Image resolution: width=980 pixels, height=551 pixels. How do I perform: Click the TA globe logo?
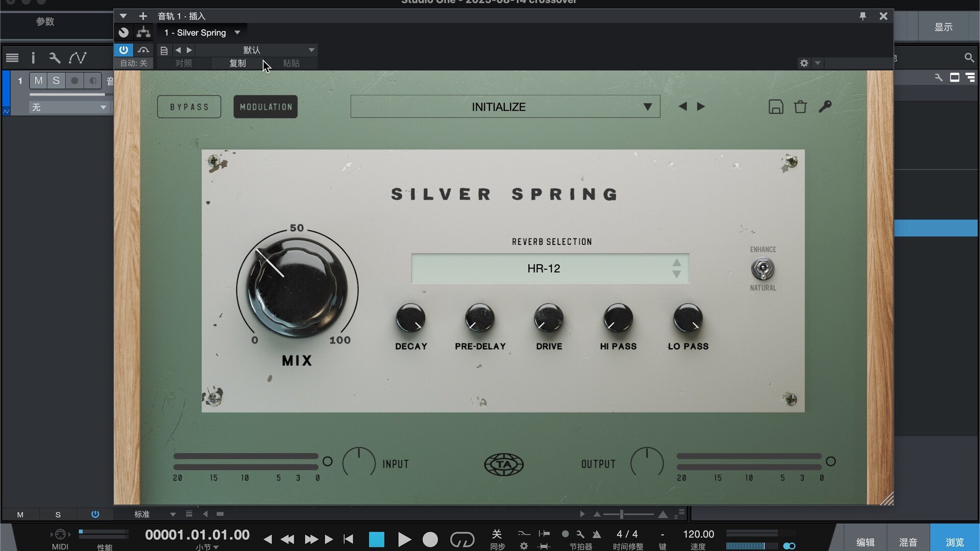[x=504, y=464]
